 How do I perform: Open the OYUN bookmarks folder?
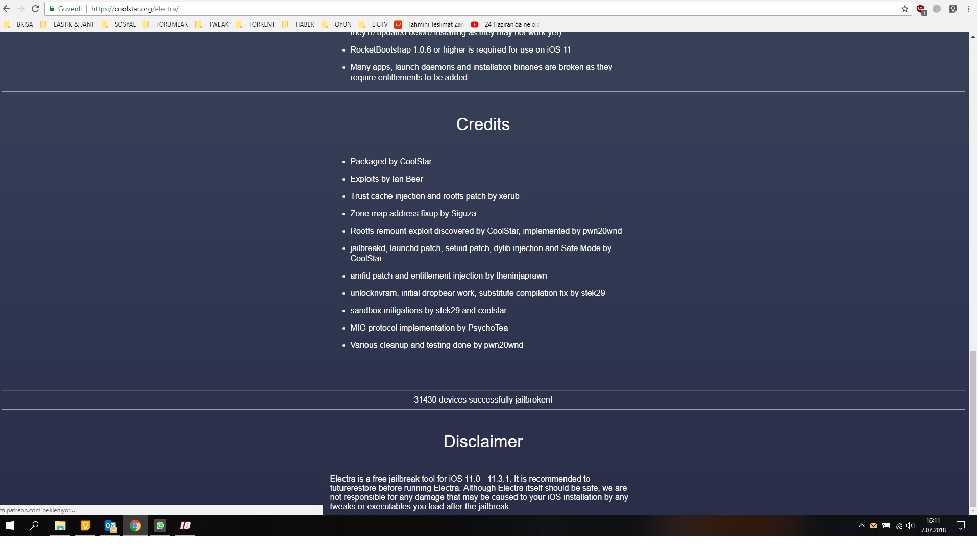[337, 24]
